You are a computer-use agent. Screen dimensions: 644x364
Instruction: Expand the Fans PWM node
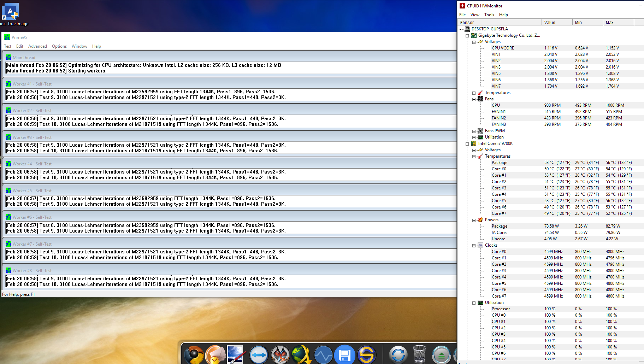474,131
